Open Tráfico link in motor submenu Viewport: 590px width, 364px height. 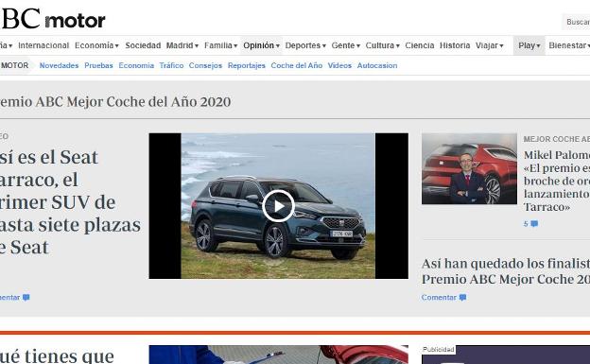click(171, 65)
